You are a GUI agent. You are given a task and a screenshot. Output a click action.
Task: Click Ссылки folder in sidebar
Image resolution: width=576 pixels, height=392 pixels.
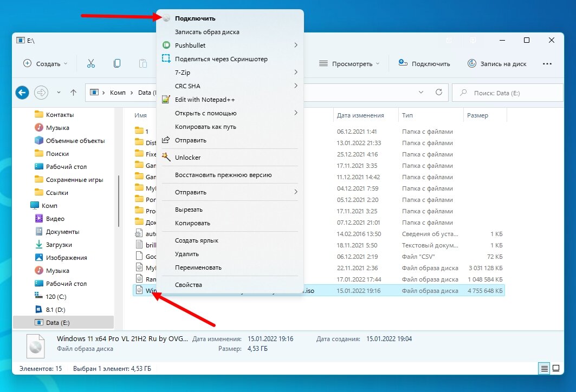(x=51, y=192)
